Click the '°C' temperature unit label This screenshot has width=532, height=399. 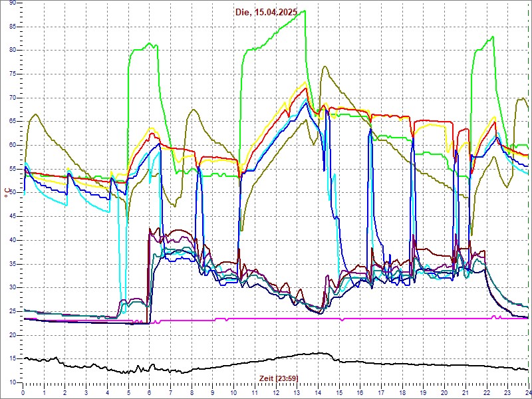pyautogui.click(x=6, y=194)
